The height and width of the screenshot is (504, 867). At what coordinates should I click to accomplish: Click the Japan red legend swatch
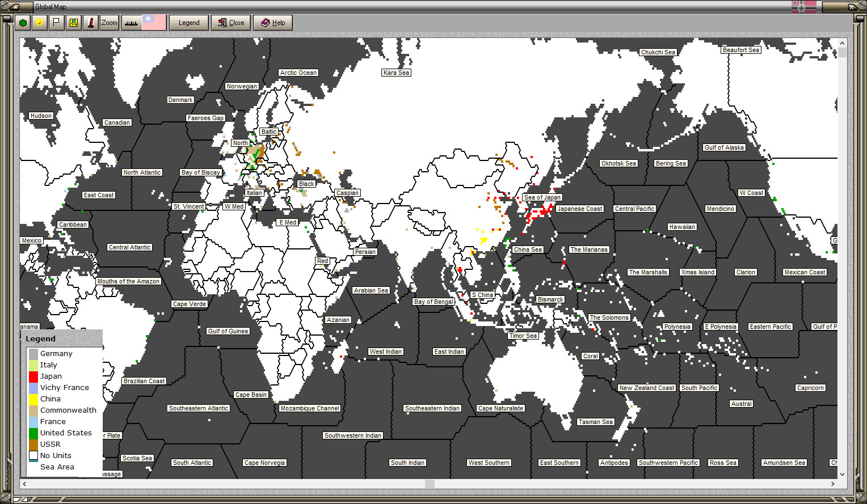point(33,376)
